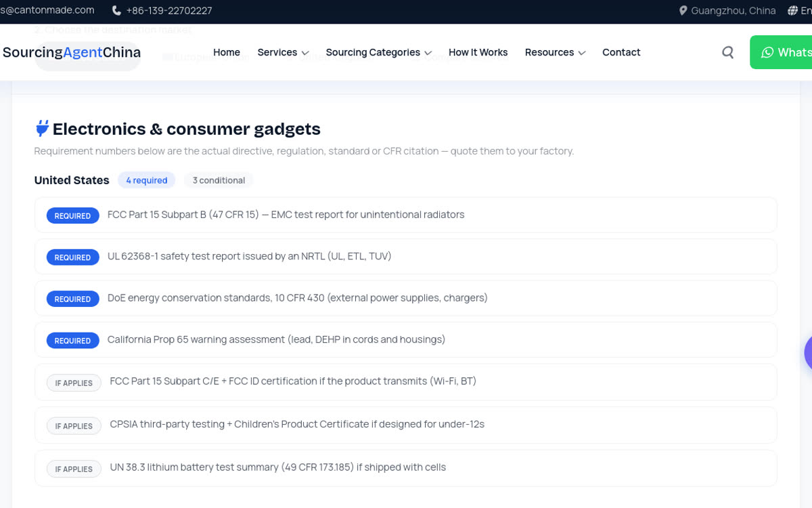Open the Contact menu item
Viewport: 812px width, 508px height.
click(621, 52)
